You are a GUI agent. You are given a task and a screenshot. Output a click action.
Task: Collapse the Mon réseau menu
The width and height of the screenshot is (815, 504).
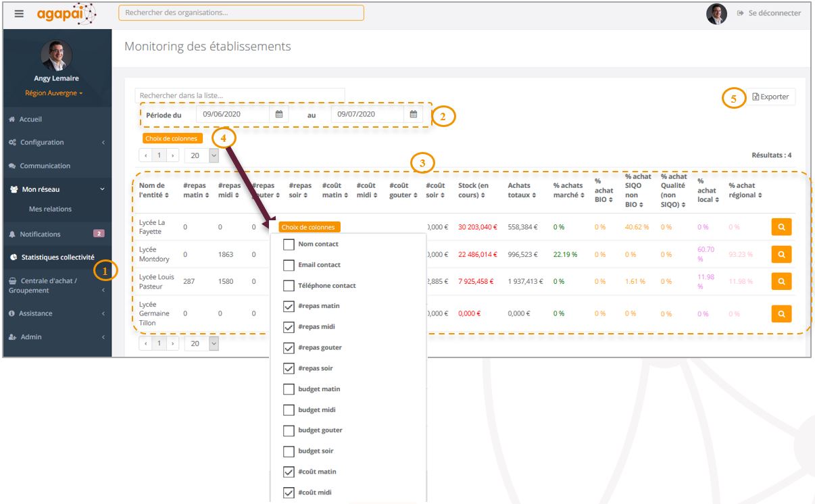56,189
